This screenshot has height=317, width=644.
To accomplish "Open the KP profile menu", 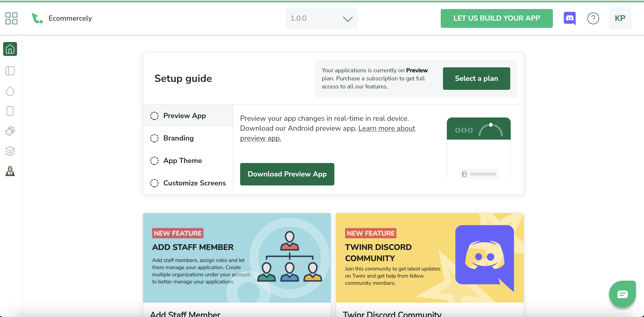I will [620, 18].
